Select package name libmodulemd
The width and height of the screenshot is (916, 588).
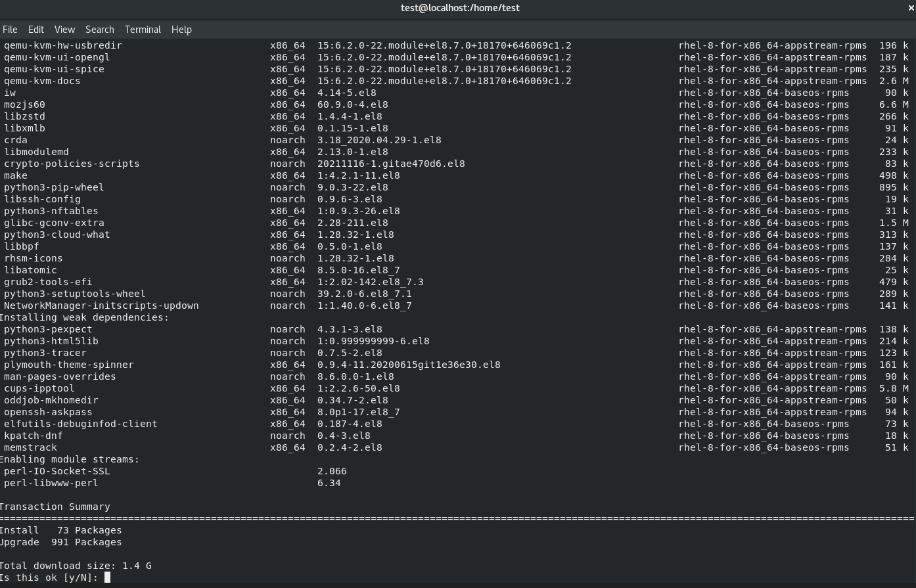pos(36,152)
